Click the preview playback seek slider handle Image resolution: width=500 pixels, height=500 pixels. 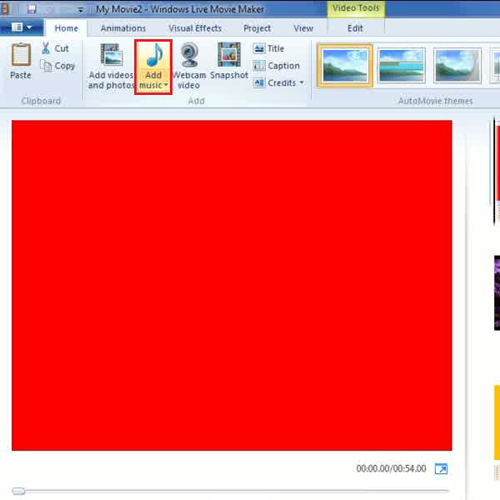18,491
